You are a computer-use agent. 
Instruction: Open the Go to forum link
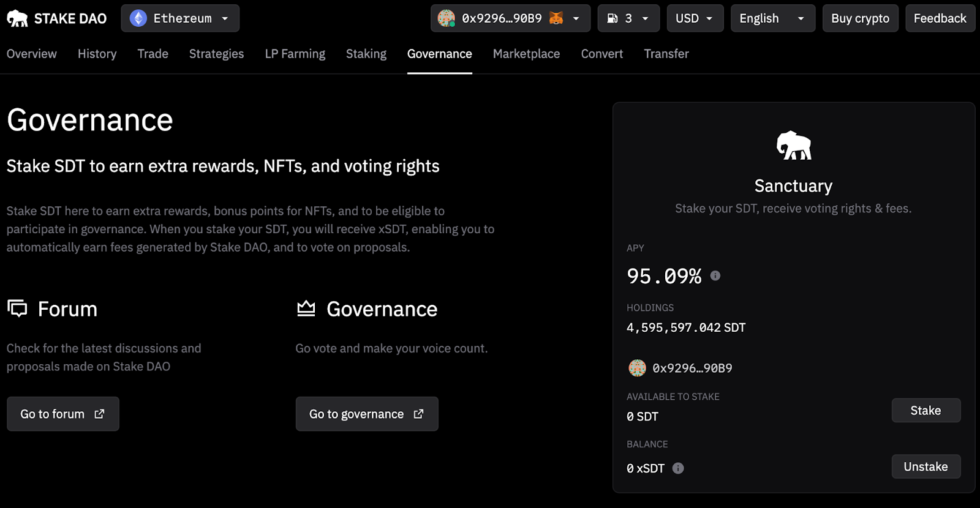62,414
